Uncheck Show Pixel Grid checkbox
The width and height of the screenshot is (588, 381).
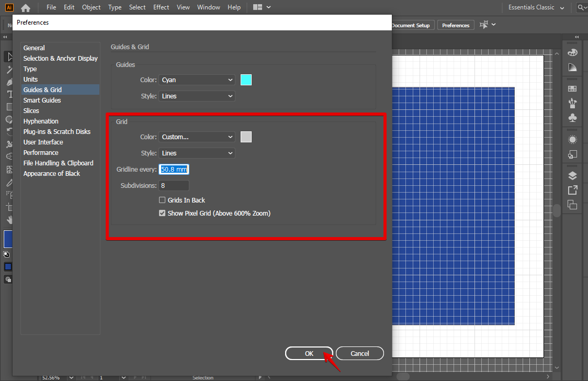click(162, 214)
